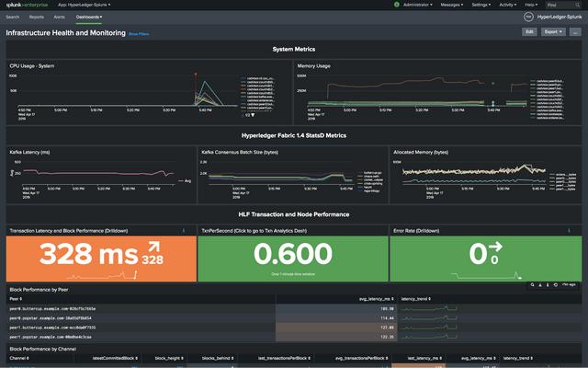
Task: Click next-page arrow in CPU Usage legend
Action: pyautogui.click(x=253, y=115)
